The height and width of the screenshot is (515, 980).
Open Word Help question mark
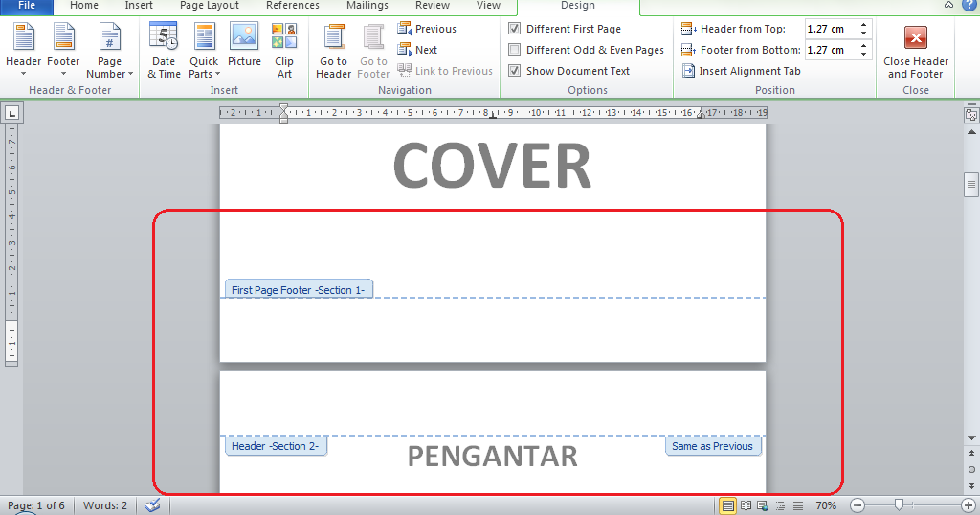coord(969,5)
